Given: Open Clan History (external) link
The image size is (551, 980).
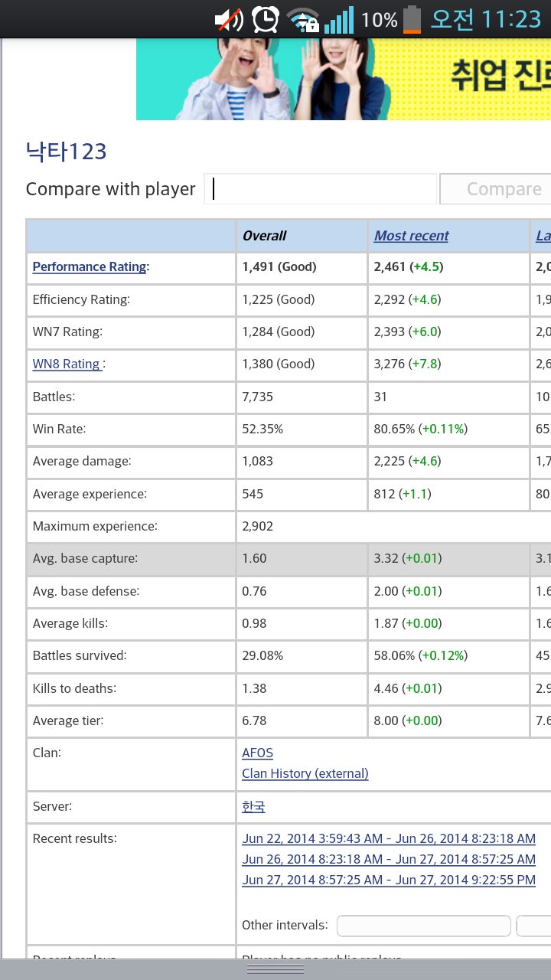Looking at the screenshot, I should (x=305, y=774).
